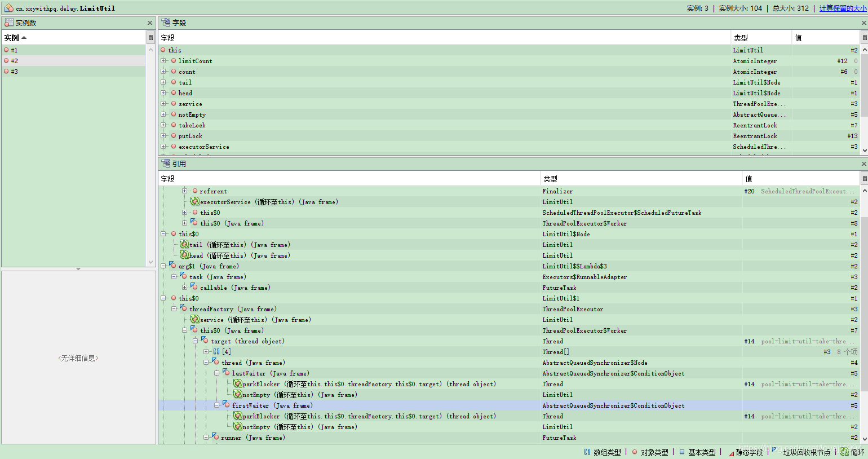Image resolution: width=868 pixels, height=459 pixels.
Task: Open the 计算保留的大小 link
Action: coord(843,8)
